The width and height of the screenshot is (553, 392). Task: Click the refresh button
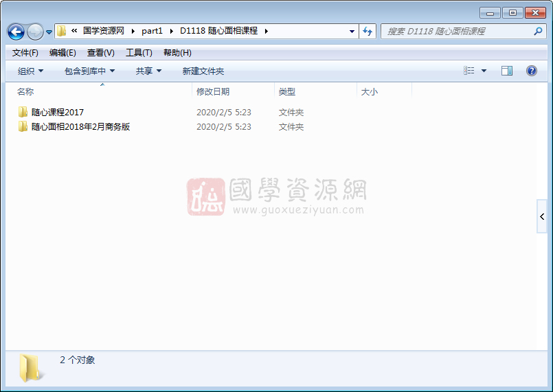coord(368,32)
